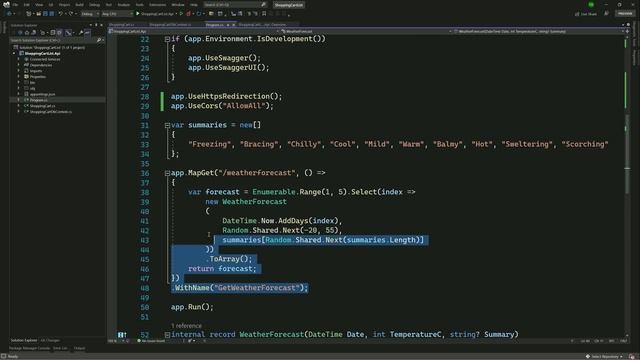The width and height of the screenshot is (640, 360).
Task: Toggle auto-hide pin on Solution Explorer panel
Action: click(x=96, y=25)
